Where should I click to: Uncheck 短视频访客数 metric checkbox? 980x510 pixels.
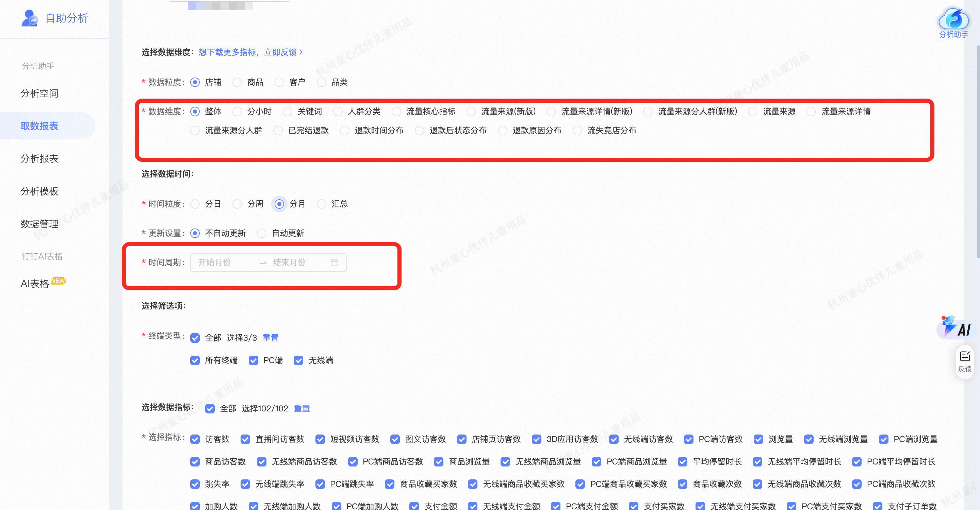320,440
